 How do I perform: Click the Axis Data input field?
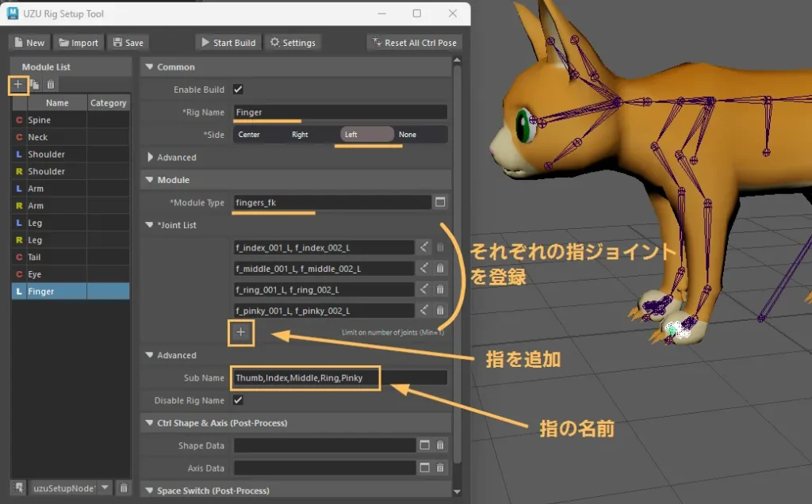pyautogui.click(x=324, y=468)
